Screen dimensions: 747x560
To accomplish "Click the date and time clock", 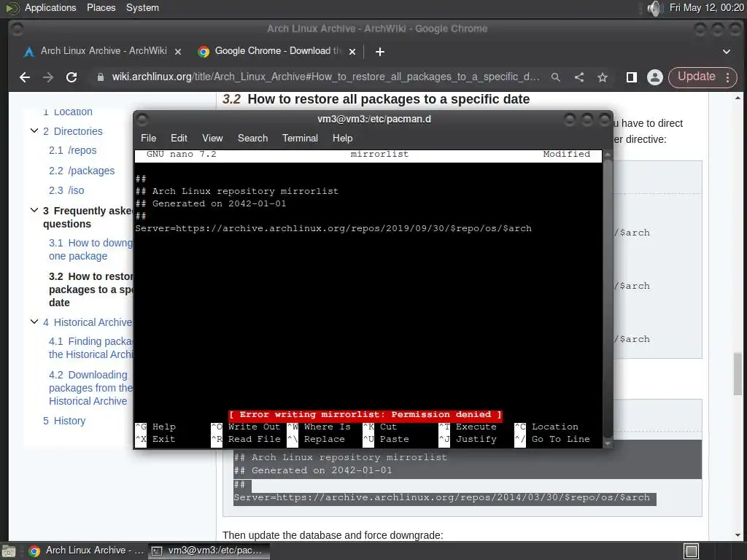I will tap(706, 7).
